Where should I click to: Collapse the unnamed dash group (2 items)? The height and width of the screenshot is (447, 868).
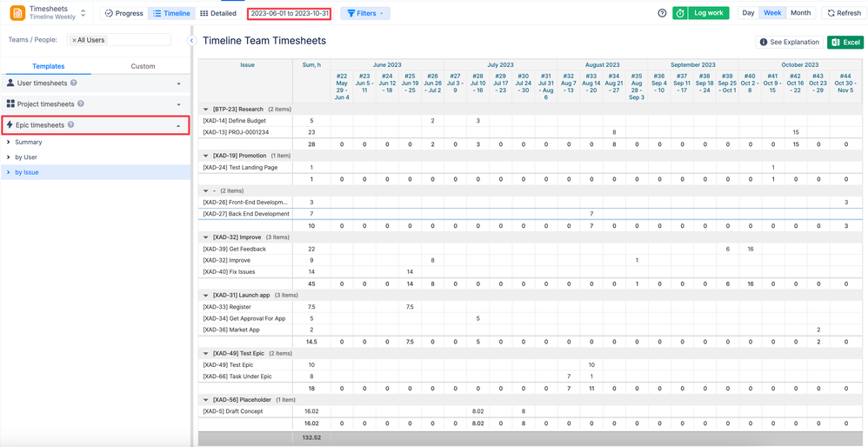[206, 190]
